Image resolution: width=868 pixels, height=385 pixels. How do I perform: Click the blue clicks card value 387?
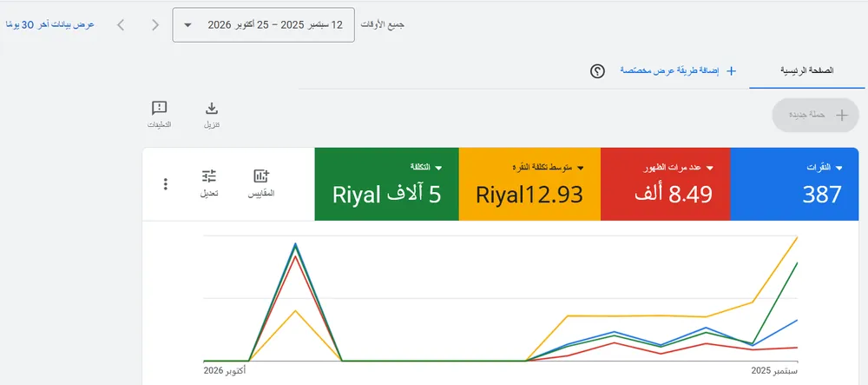point(822,195)
